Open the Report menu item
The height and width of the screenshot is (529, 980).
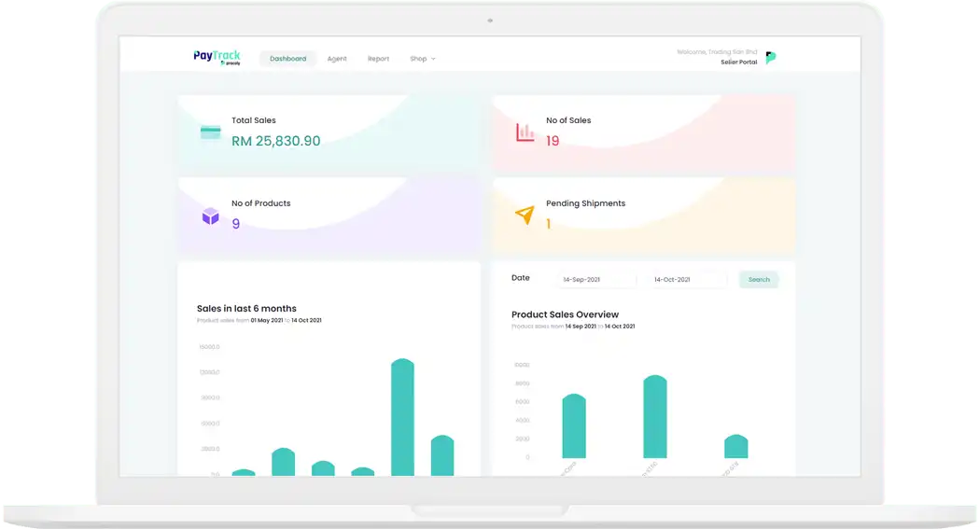pyautogui.click(x=378, y=59)
